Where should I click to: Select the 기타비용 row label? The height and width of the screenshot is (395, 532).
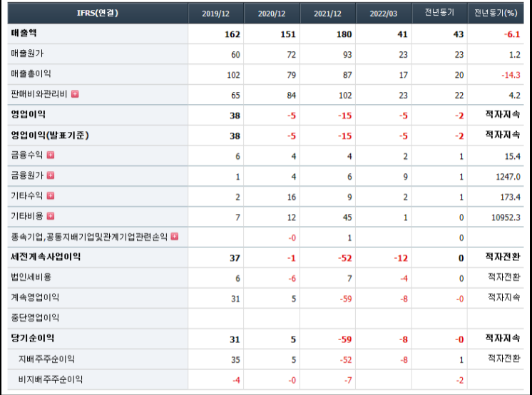click(27, 216)
